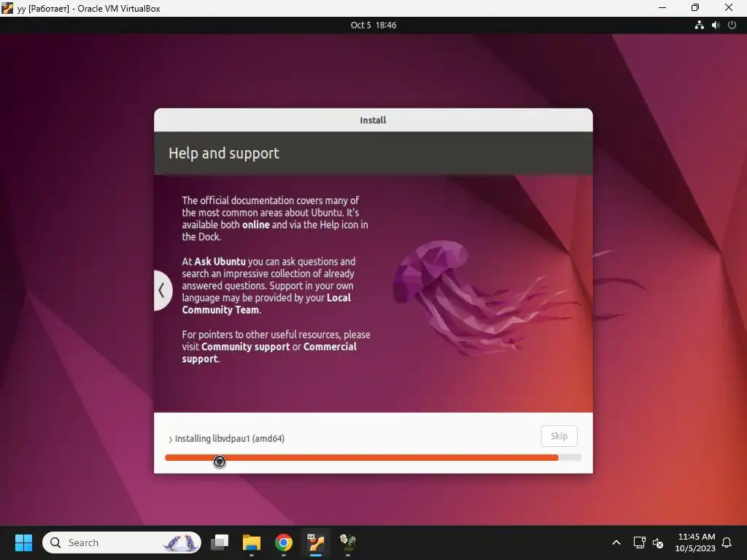Open the network display tray icon
The width and height of the screenshot is (747, 560).
(x=639, y=542)
